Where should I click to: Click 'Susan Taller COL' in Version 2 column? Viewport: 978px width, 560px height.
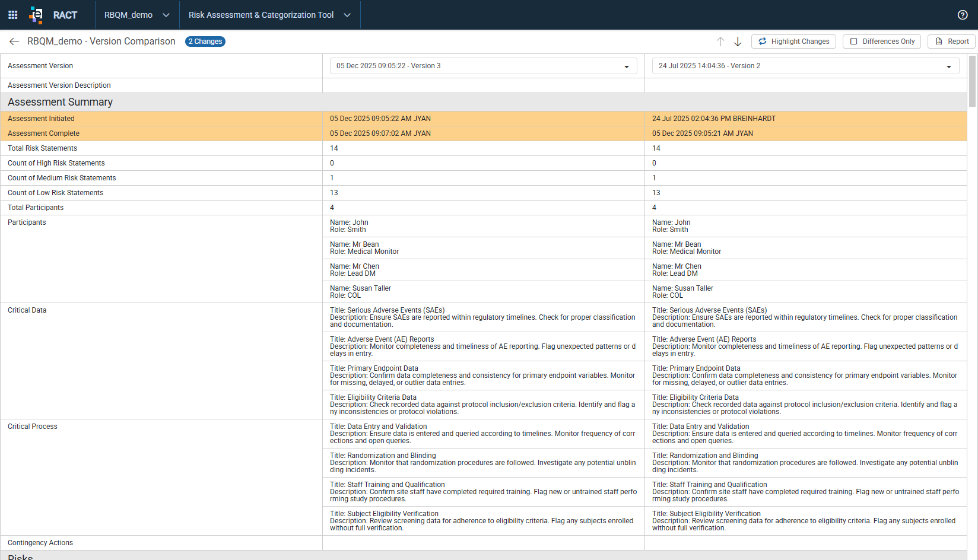click(x=806, y=292)
